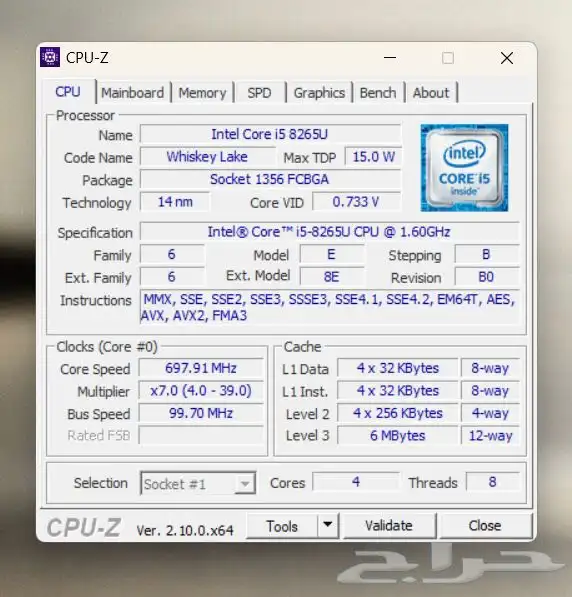Click the Close button at bottom
This screenshot has width=572, height=597.
tap(485, 526)
